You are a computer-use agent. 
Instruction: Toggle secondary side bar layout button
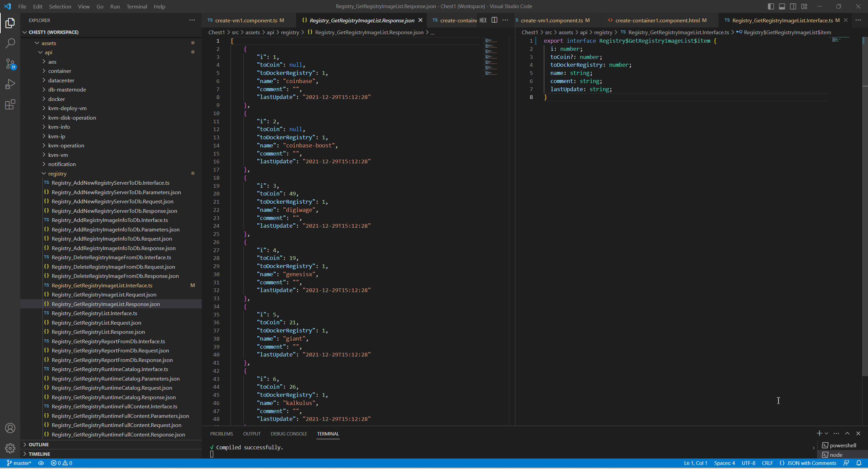(793, 6)
